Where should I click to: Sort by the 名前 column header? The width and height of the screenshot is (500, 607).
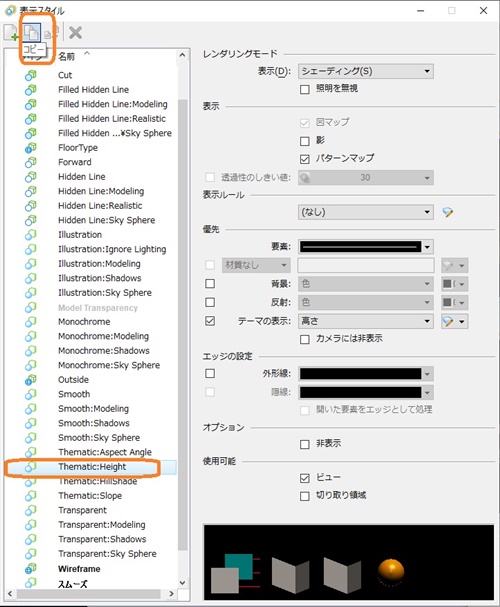(66, 57)
